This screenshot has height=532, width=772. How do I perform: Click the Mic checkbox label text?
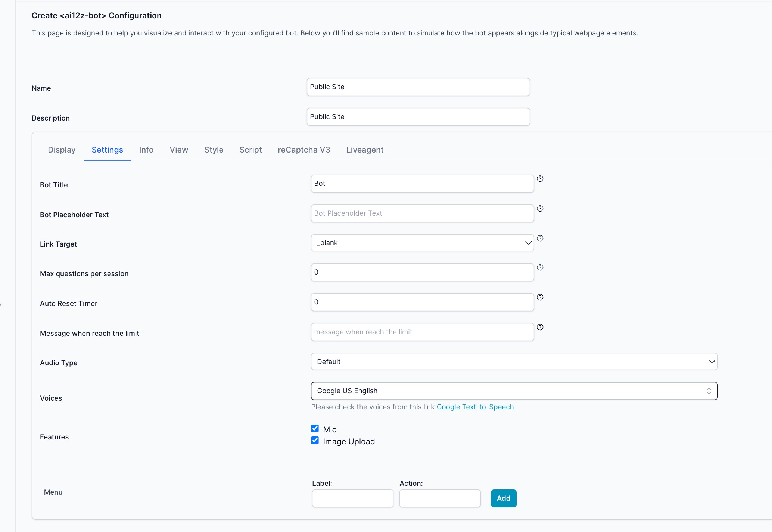[330, 430]
